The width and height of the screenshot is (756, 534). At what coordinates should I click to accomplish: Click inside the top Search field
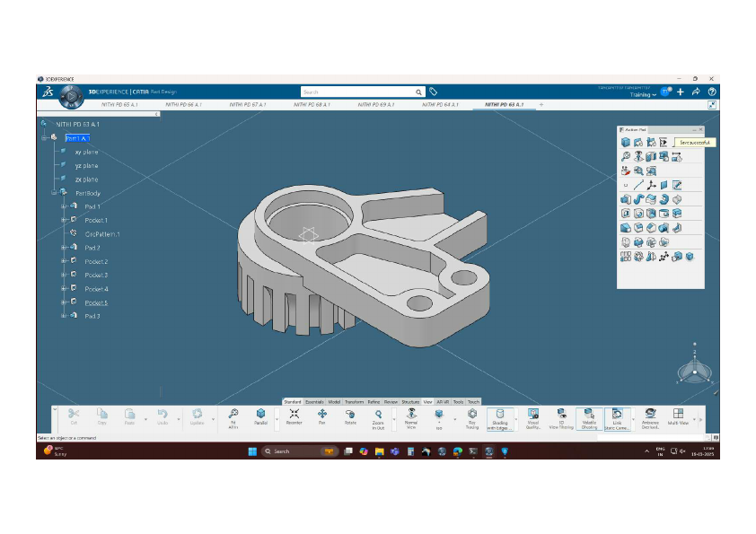[x=359, y=91]
